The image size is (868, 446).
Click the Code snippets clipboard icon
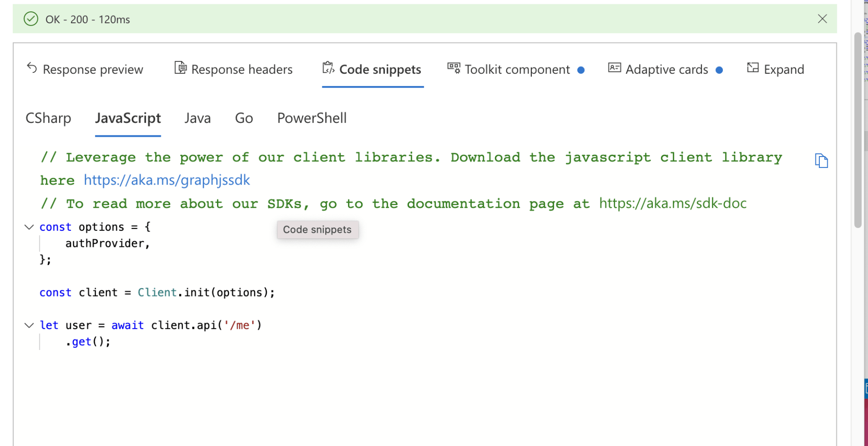click(328, 69)
